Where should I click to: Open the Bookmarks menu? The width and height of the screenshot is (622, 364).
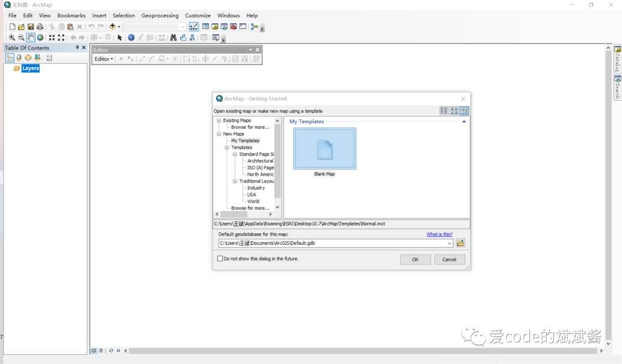coord(71,16)
